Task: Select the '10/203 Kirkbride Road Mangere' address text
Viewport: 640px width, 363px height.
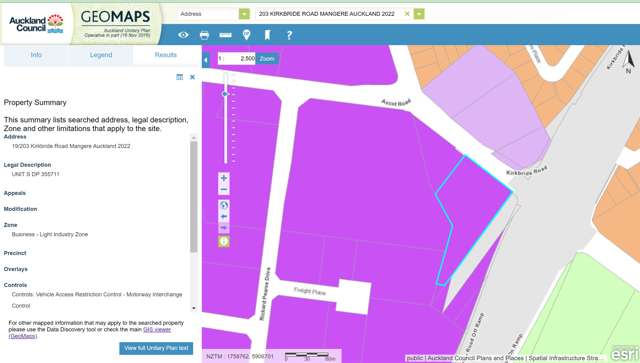Action: tap(71, 146)
